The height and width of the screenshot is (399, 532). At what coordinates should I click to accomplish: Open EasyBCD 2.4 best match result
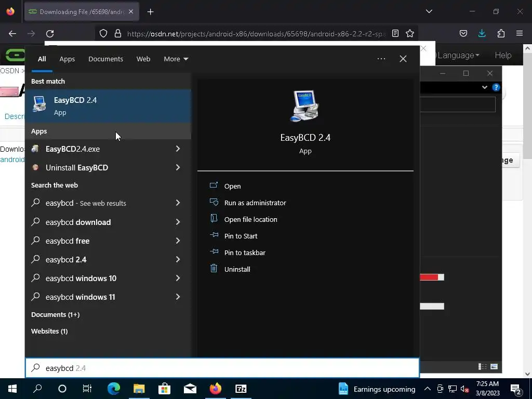coord(108,106)
